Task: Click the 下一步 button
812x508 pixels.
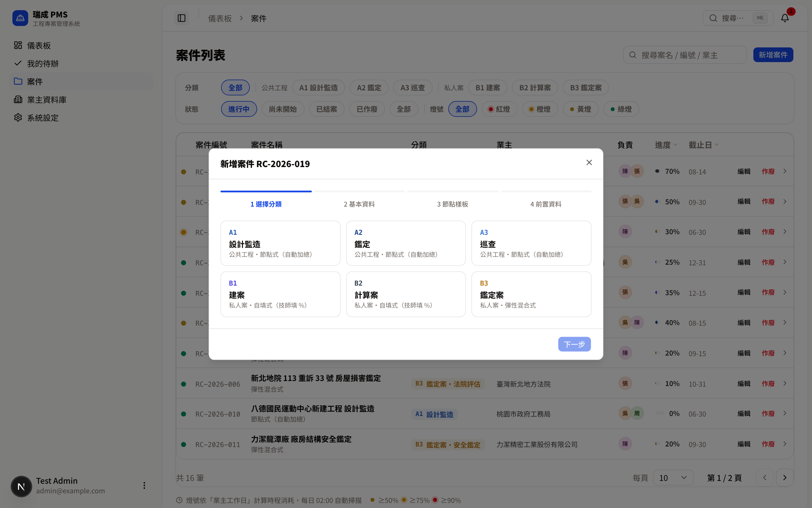Action: coord(574,344)
